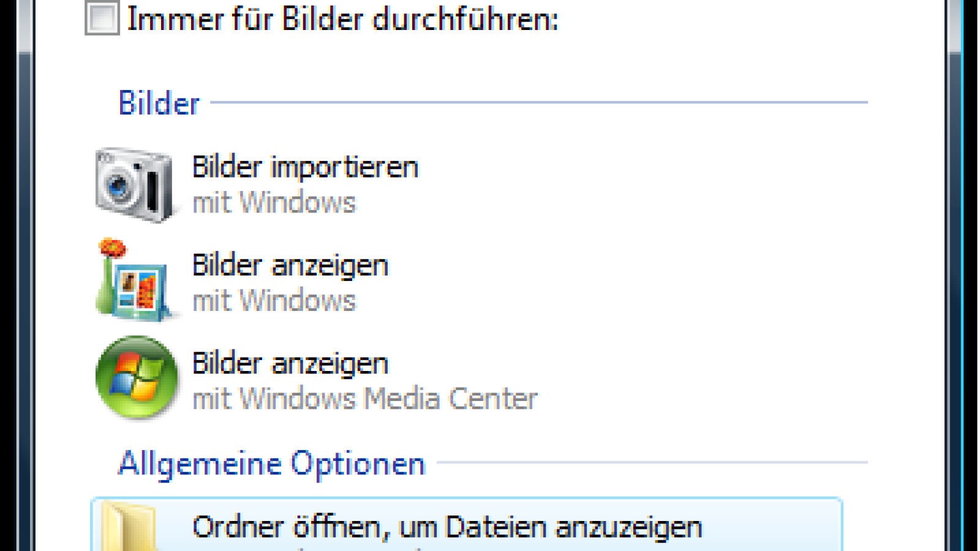Open 'Ordner öffnen, um Dateien anzuzeigen' option
The image size is (980, 551).
pos(447,527)
